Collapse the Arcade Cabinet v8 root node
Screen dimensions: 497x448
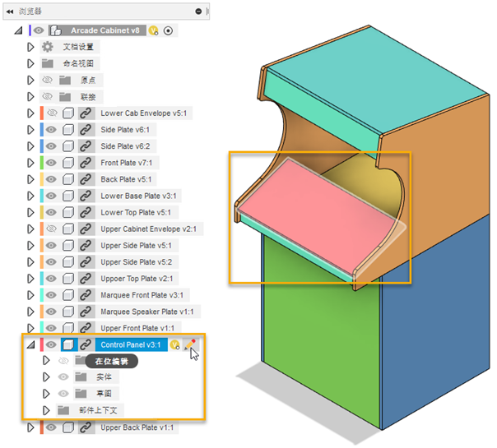pyautogui.click(x=19, y=30)
